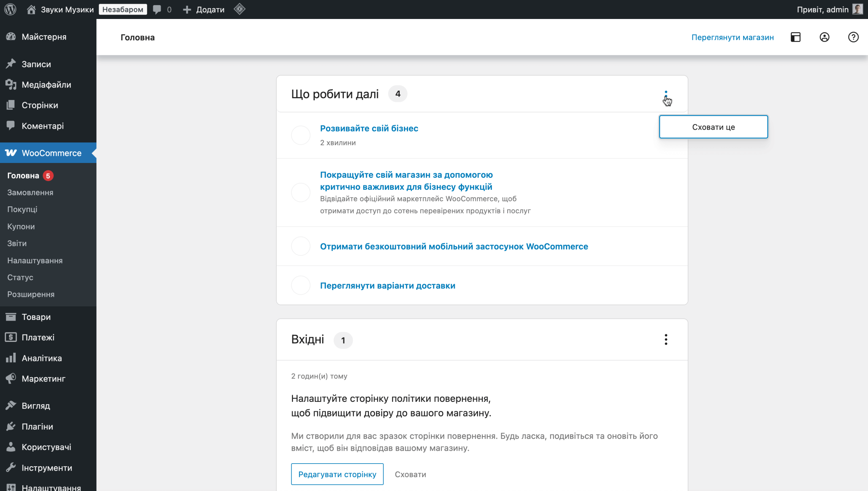Click 'Переглянути магазин' link

click(x=732, y=37)
